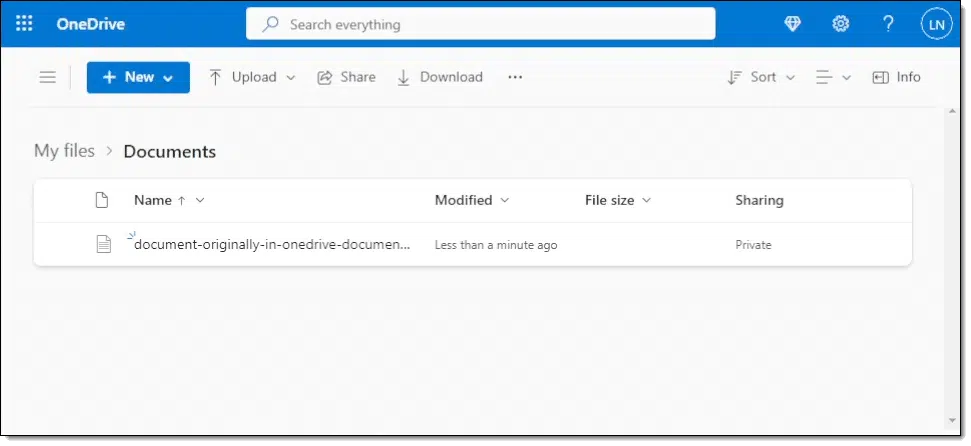Screen dimensions: 971x446
Task: Click the premium diamond icon
Action: pyautogui.click(x=793, y=24)
